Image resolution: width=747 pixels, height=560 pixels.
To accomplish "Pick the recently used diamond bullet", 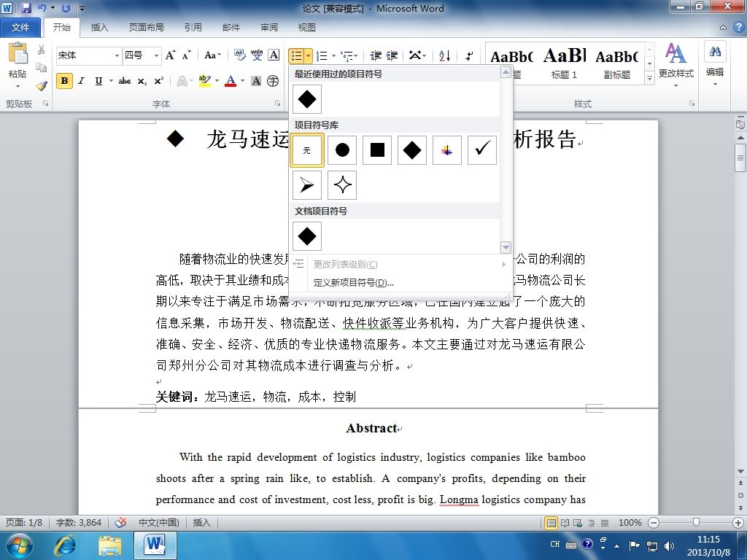I will (x=307, y=99).
